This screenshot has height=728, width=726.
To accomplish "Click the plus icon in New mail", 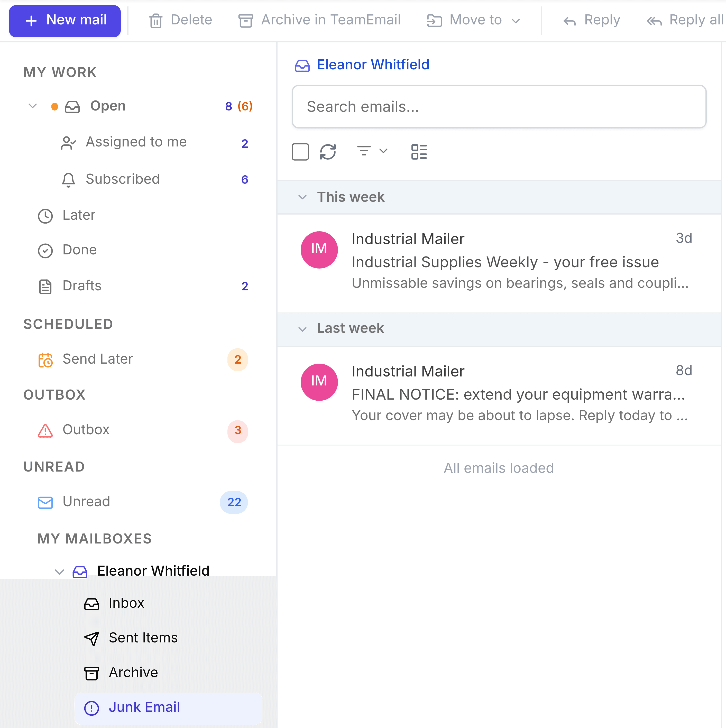I will pyautogui.click(x=31, y=21).
